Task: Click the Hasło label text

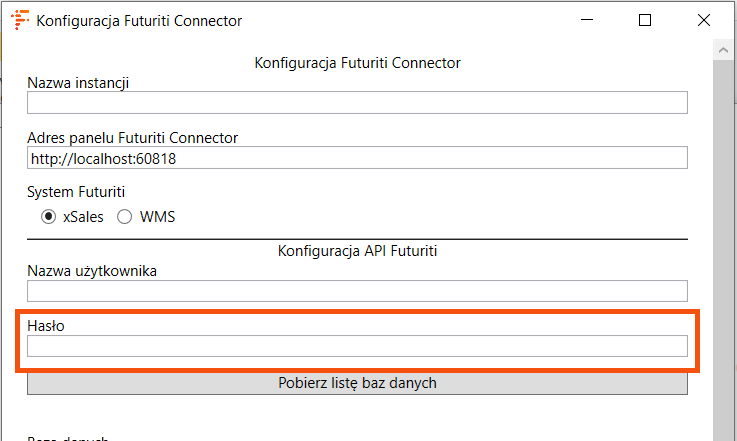Action: click(45, 326)
